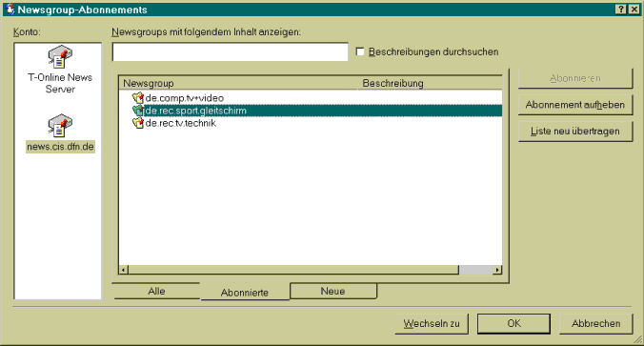The width and height of the screenshot is (644, 346).
Task: Select the news.cis.dfn.de account icon
Action: pyautogui.click(x=60, y=125)
